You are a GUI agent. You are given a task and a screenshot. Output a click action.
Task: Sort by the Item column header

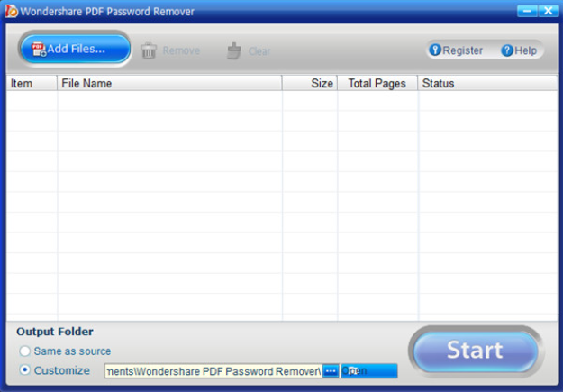[x=31, y=84]
